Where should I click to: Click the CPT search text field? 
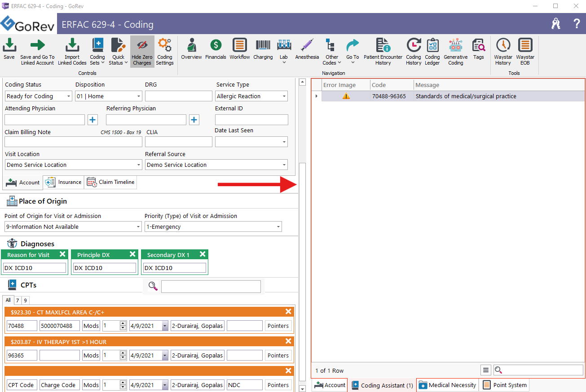[211, 287]
